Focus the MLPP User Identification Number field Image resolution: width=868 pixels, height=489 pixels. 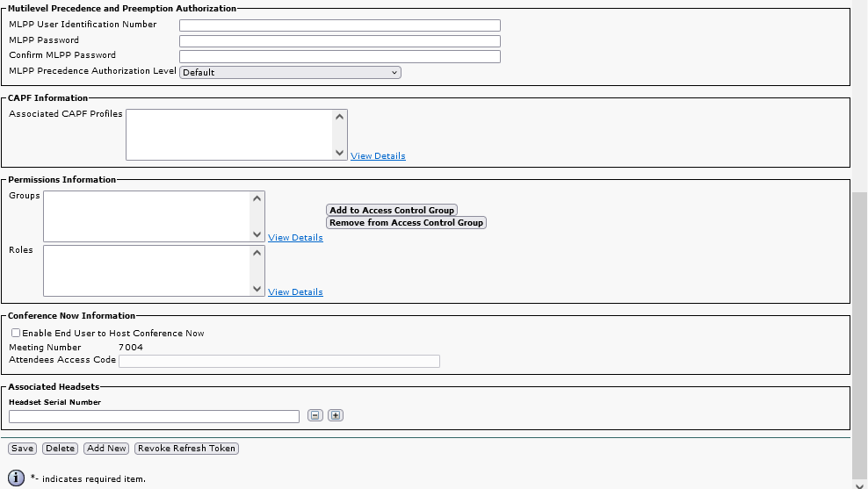click(339, 25)
